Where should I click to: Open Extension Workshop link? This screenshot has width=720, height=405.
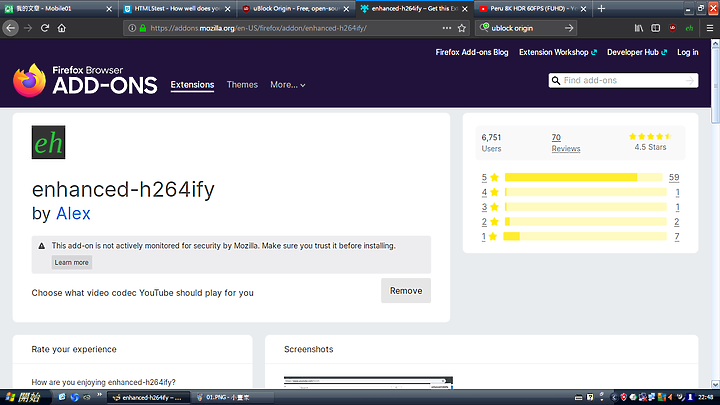click(x=557, y=52)
